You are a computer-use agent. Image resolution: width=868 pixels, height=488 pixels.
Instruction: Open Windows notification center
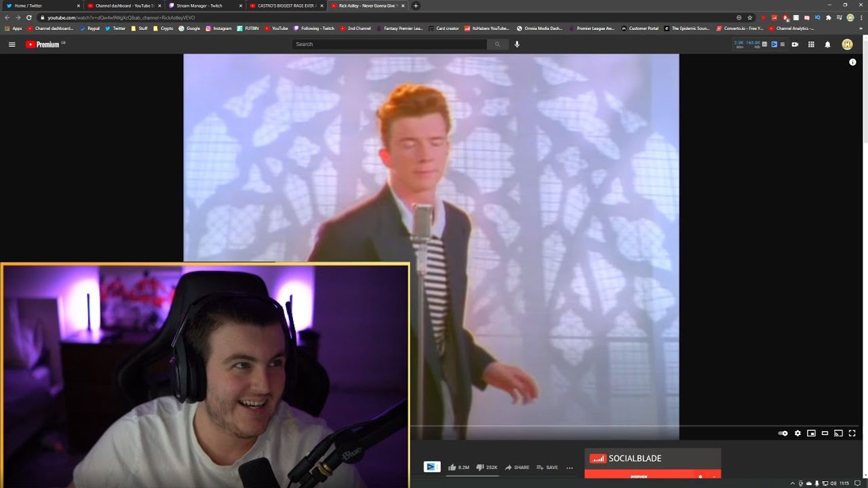tap(858, 483)
